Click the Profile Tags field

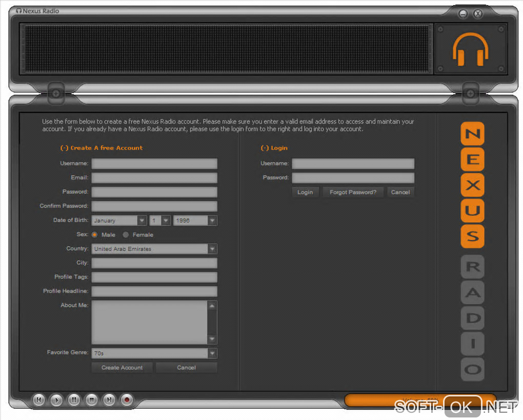[154, 277]
